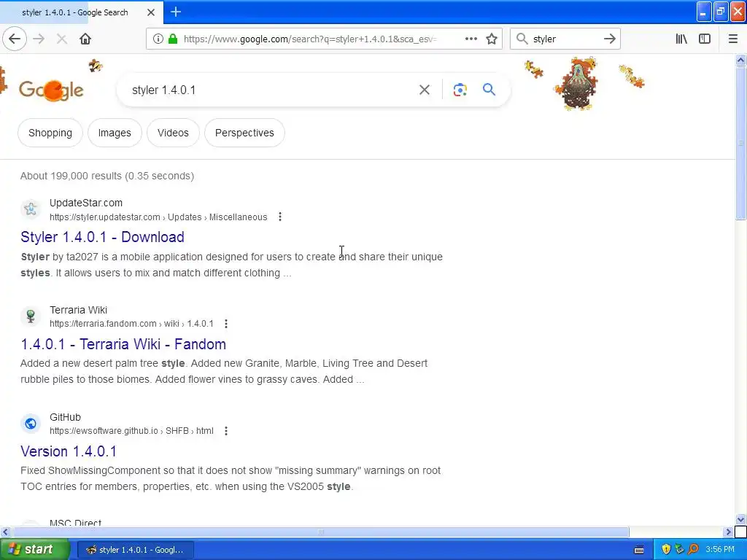Click the keyboard icon in the system tray
The height and width of the screenshot is (560, 747).
(639, 550)
